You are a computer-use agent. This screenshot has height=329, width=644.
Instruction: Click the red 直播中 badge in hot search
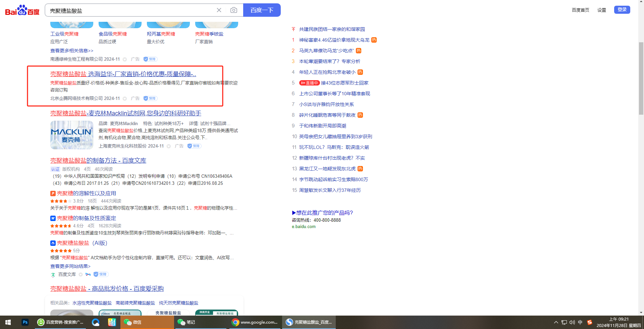point(309,83)
